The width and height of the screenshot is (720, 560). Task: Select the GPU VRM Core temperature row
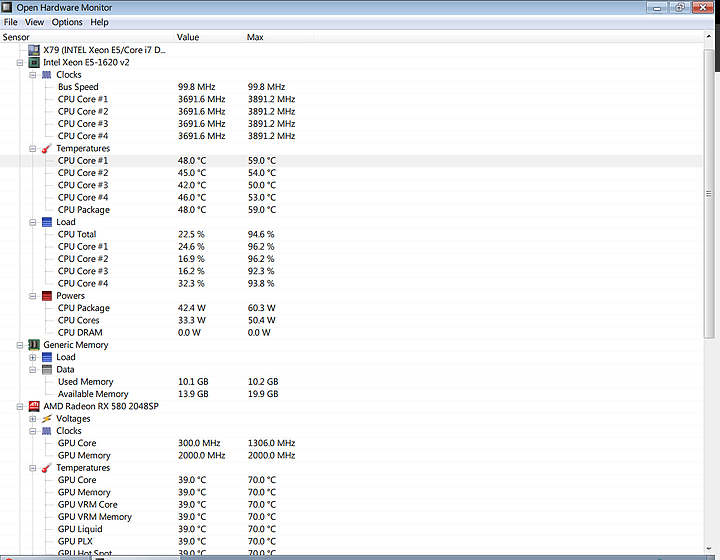click(351, 505)
